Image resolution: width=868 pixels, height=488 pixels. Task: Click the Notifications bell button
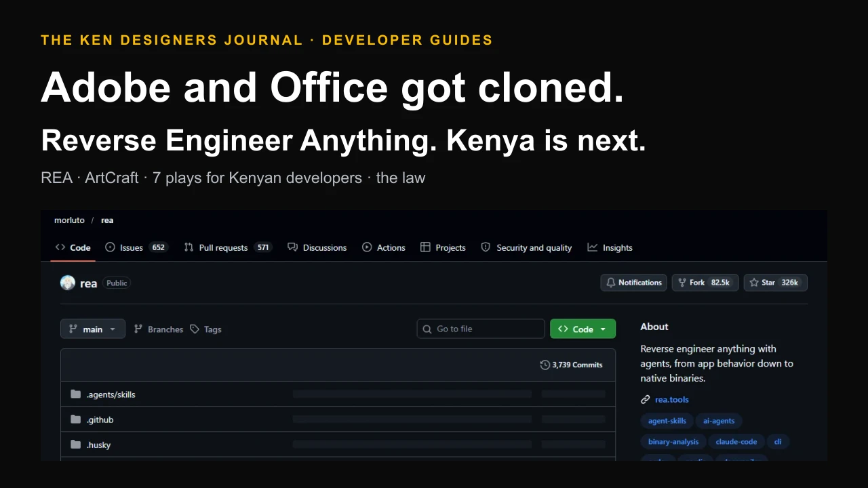[x=633, y=283]
